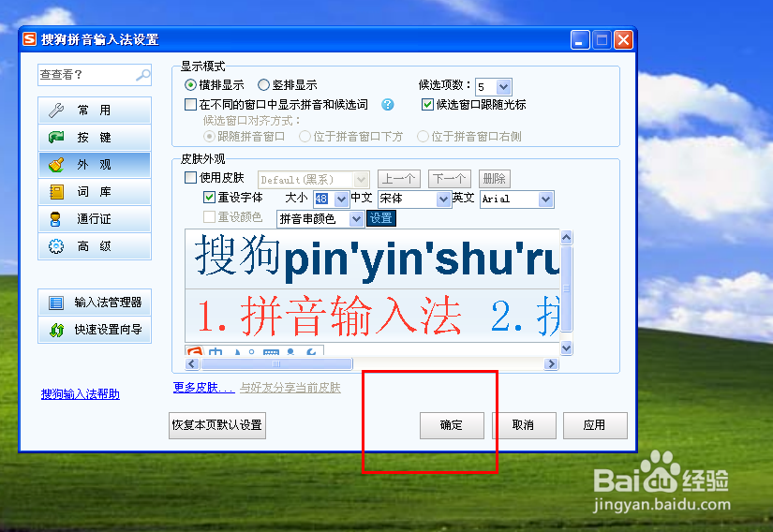The width and height of the screenshot is (773, 532).
Task: Go to the 通行证 tab
Action: [x=95, y=219]
